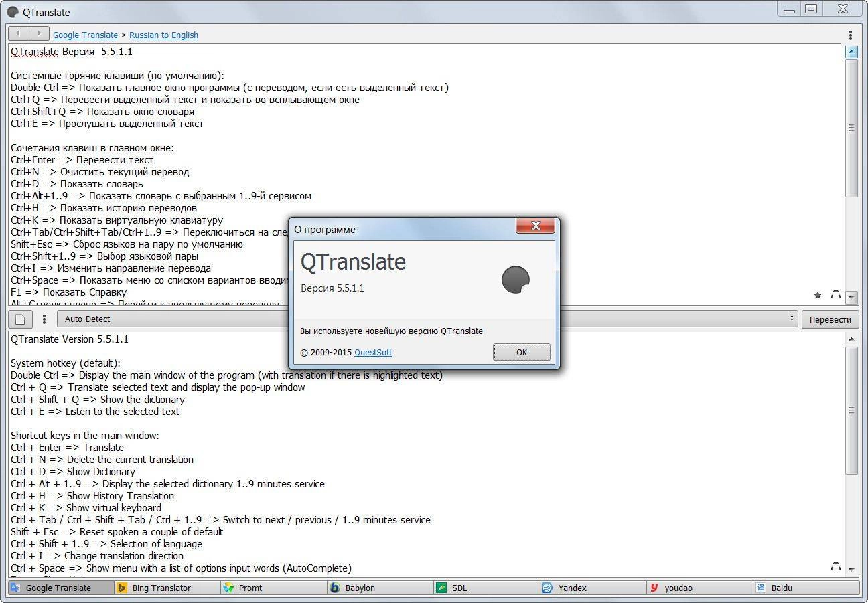Viewport: 868px width, 603px height.
Task: Click source line 'Ctrl+D => Показать словарь'
Action: pyautogui.click(x=77, y=184)
